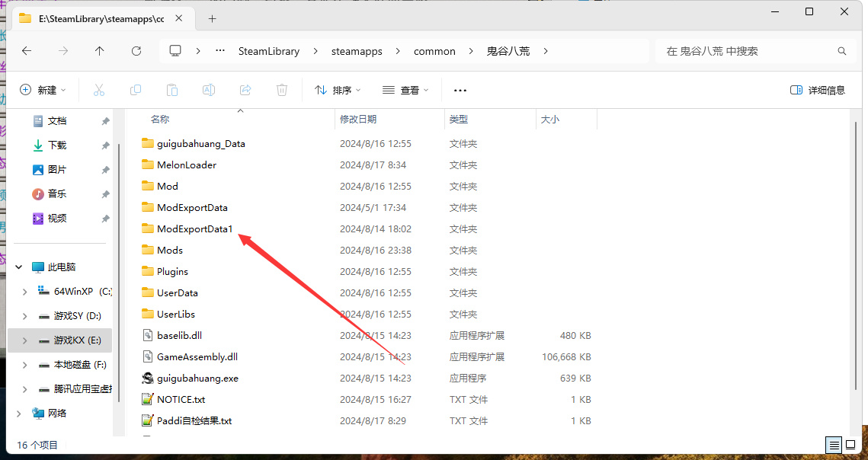The width and height of the screenshot is (868, 460).
Task: Select SteamLibrary in the breadcrumb
Action: coord(269,51)
